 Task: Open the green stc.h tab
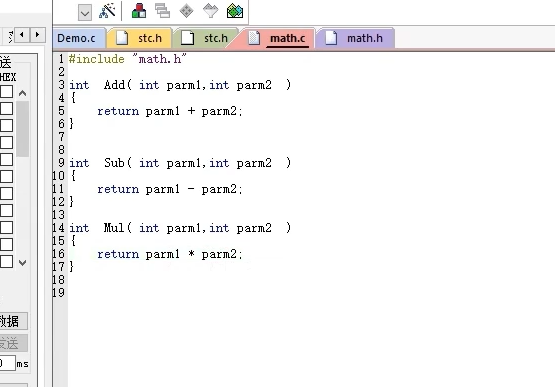tap(206, 38)
